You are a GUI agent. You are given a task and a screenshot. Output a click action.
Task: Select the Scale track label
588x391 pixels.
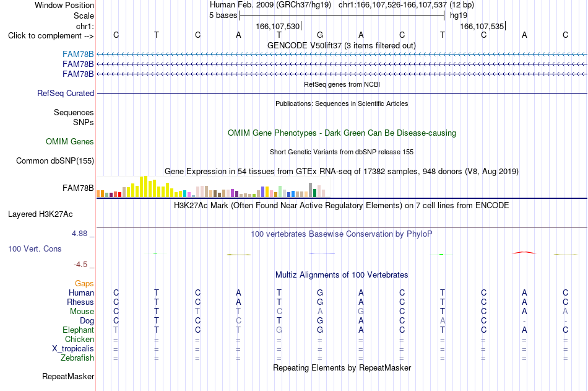pos(84,15)
